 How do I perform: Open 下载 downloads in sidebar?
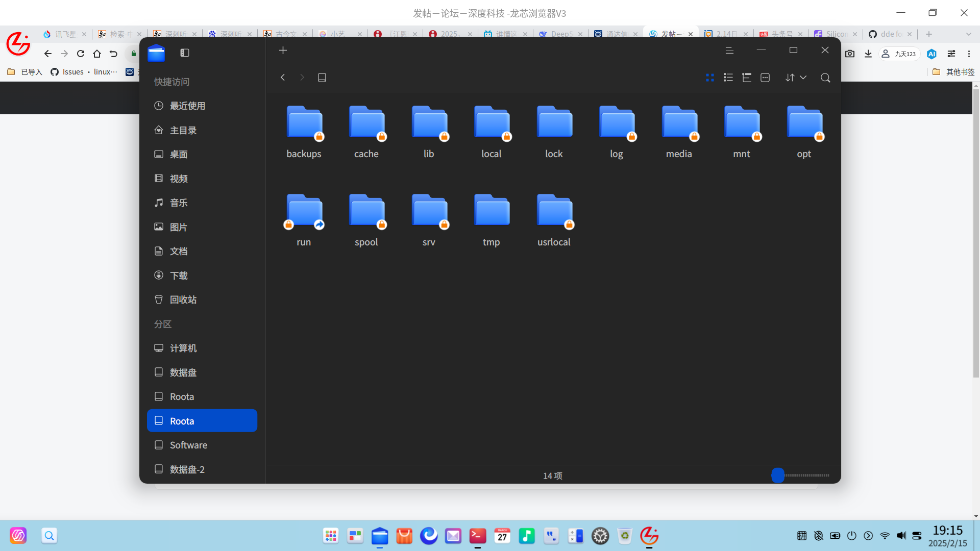pyautogui.click(x=202, y=275)
